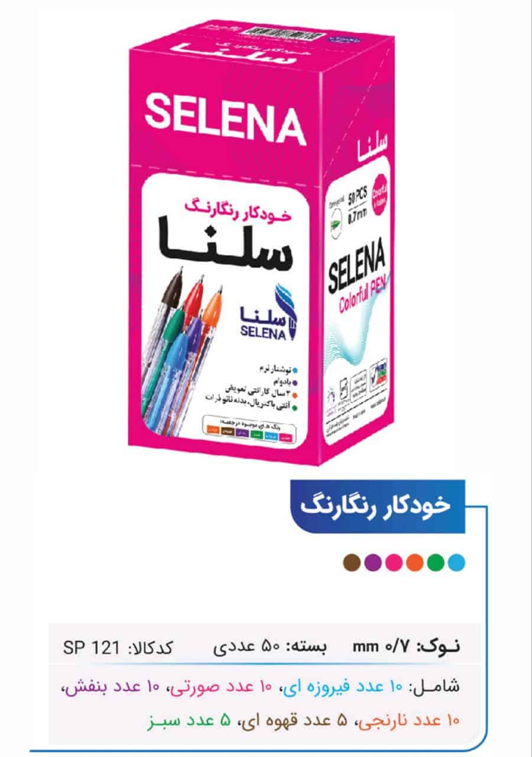Choose the light blue color dot
Image resolution: width=532 pixels, height=757 pixels.
click(x=456, y=562)
